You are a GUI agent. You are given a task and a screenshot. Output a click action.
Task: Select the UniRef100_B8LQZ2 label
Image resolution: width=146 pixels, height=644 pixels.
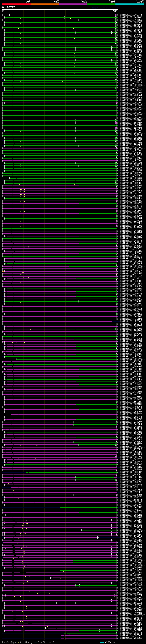(131, 603)
